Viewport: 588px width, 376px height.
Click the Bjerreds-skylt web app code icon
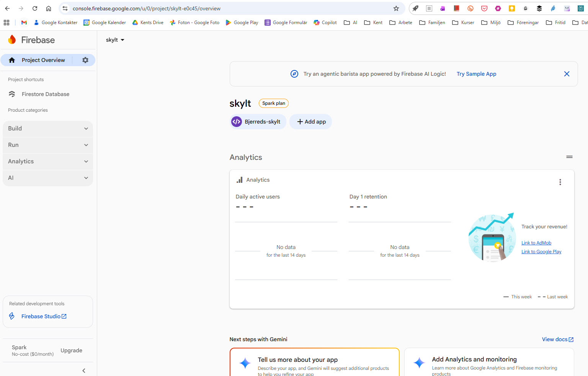pyautogui.click(x=237, y=122)
